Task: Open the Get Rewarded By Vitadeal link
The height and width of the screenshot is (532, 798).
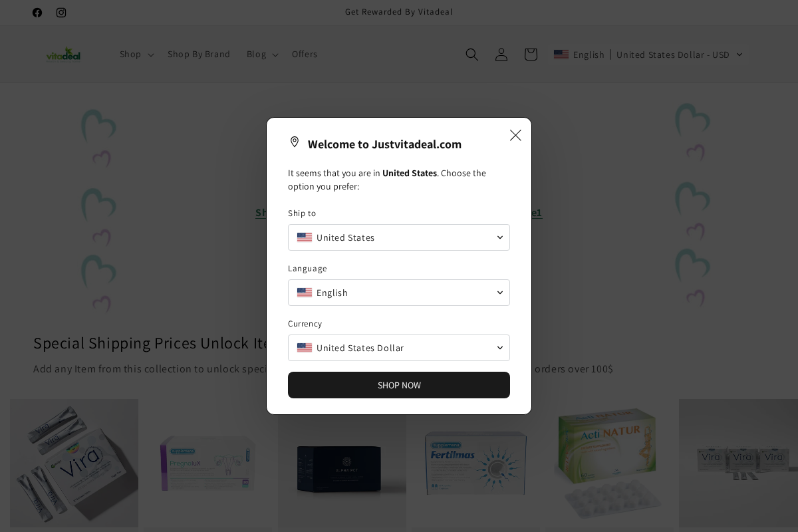Action: coord(398,12)
